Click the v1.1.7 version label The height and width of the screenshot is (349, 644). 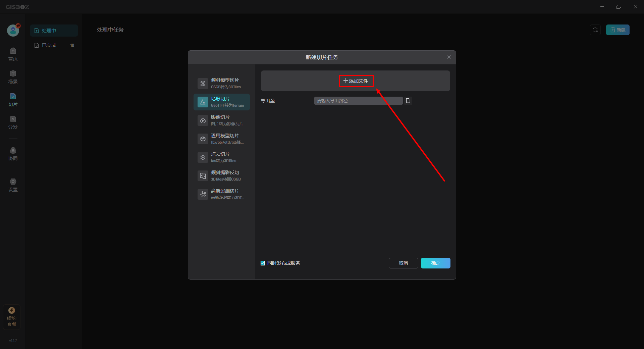(13, 341)
